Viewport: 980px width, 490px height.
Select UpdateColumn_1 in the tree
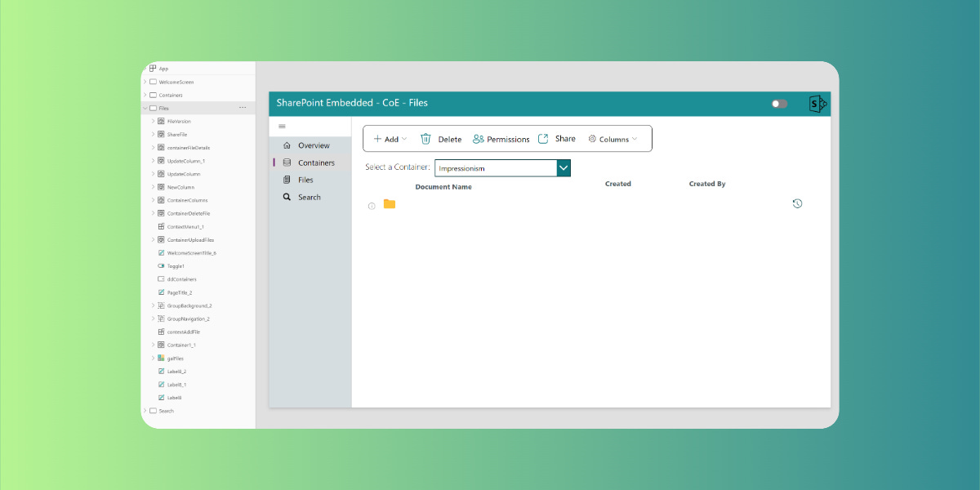point(185,161)
